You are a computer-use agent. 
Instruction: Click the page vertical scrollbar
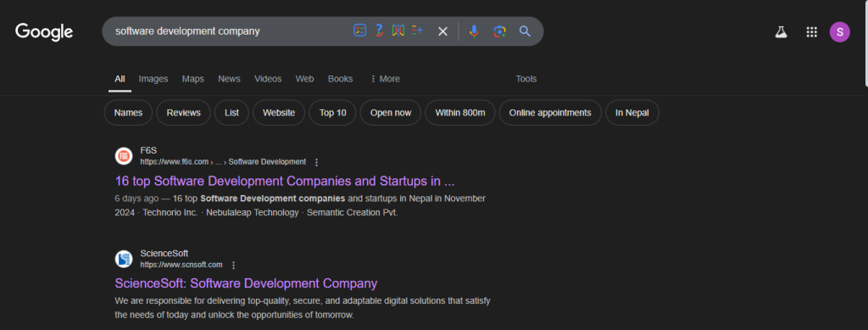click(865, 43)
